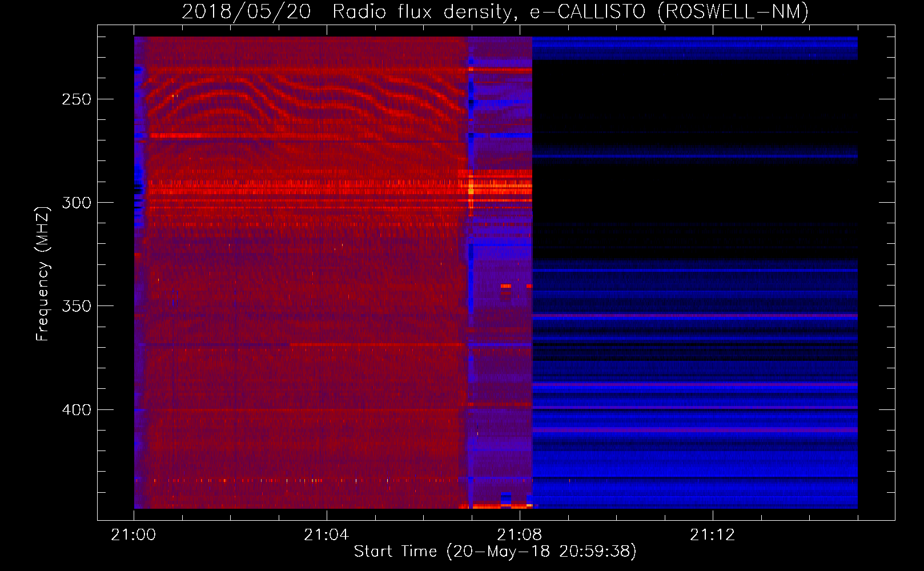Click the 21:00 time tick label
924x571 pixels.
(x=134, y=535)
